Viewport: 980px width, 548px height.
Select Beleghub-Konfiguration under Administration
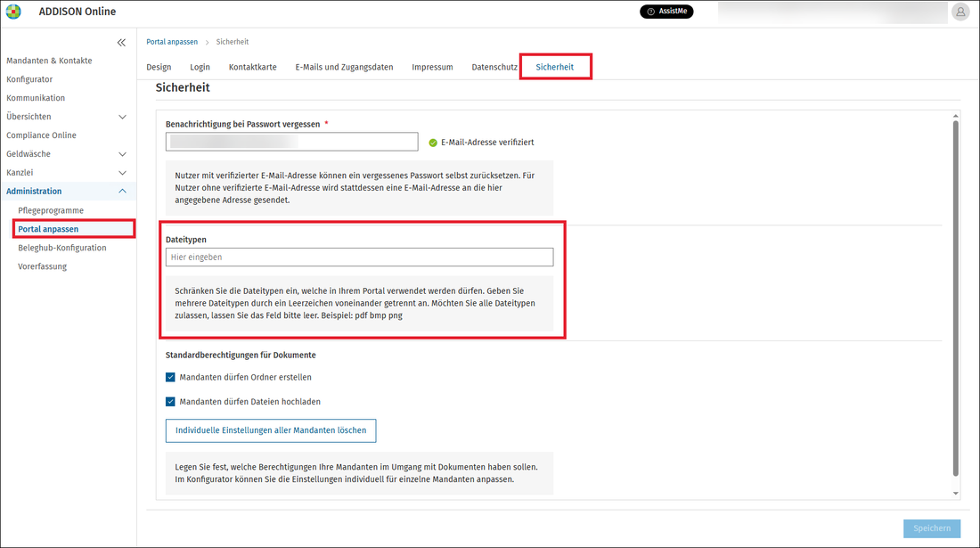click(62, 248)
